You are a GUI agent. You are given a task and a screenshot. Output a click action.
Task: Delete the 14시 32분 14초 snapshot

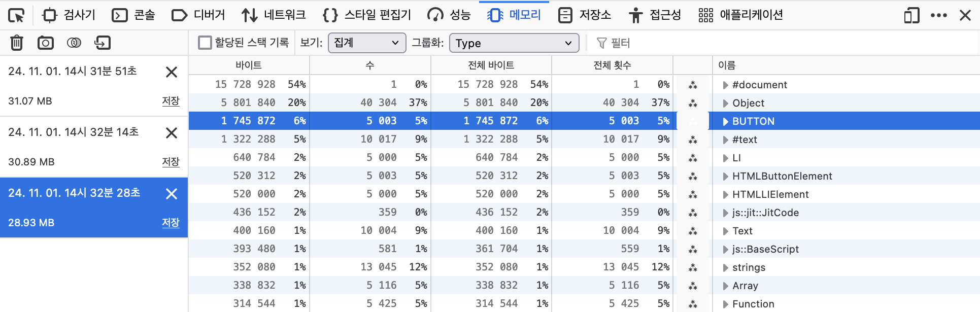tap(172, 133)
